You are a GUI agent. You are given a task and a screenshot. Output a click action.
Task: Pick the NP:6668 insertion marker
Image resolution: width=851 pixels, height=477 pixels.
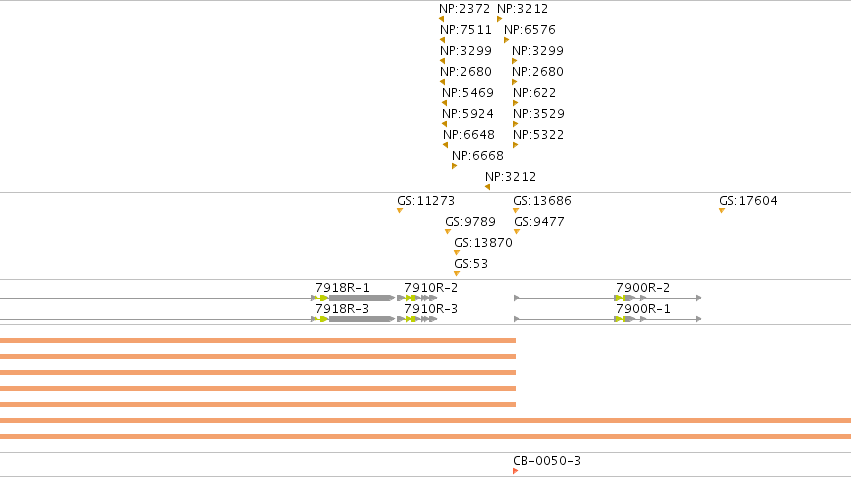[x=454, y=166]
